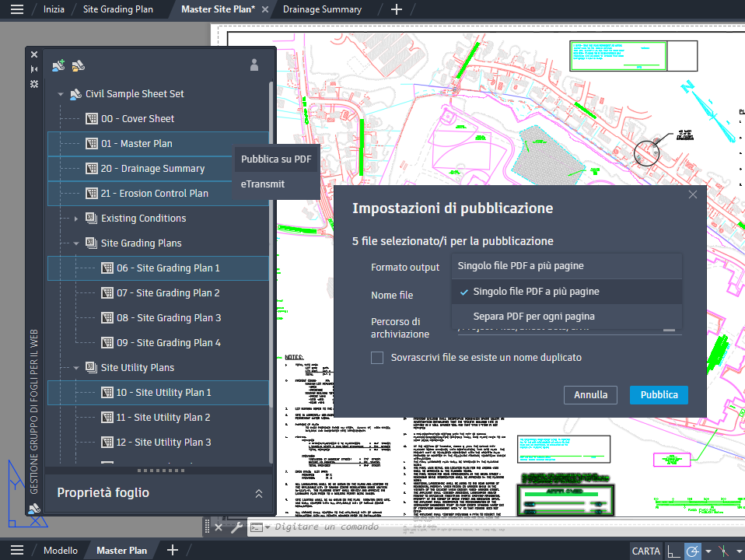Close the command line with X icon
Image resolution: width=745 pixels, height=560 pixels.
219,527
